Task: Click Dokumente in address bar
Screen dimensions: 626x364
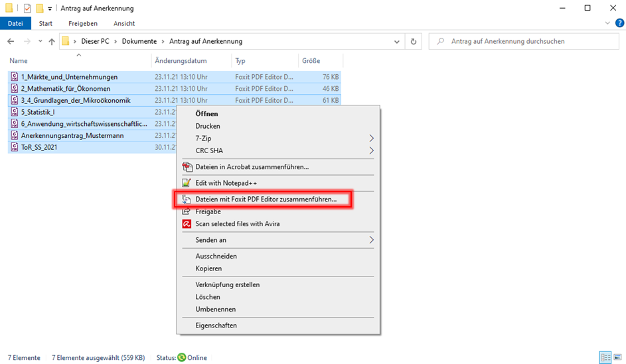Action: coord(139,42)
